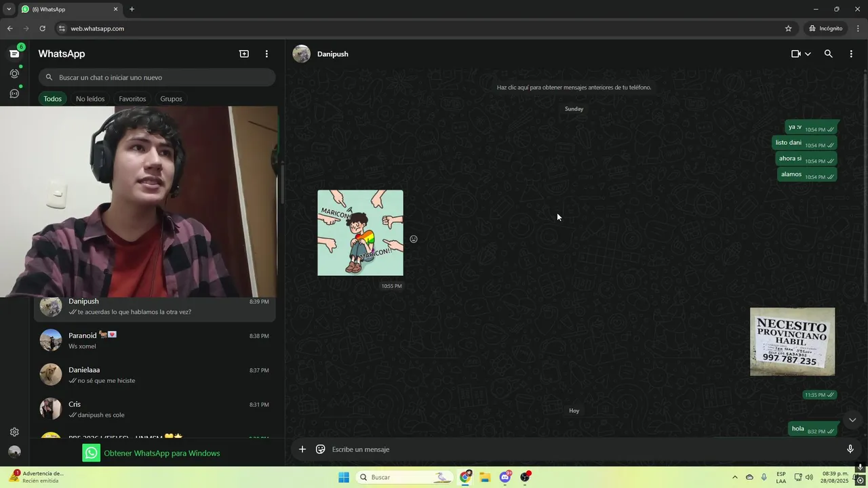Bookmark this page with star icon

(x=788, y=28)
